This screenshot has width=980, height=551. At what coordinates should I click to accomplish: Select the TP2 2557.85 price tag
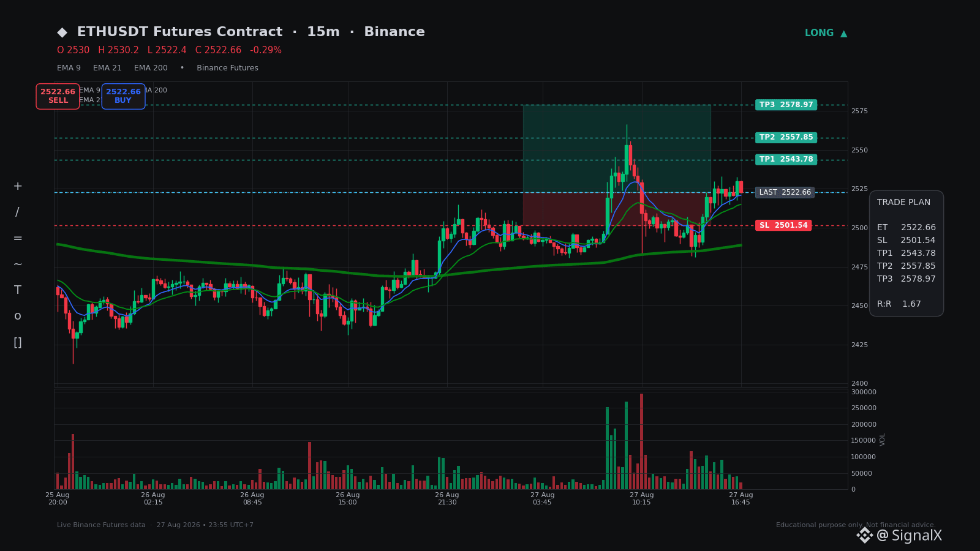coord(786,138)
